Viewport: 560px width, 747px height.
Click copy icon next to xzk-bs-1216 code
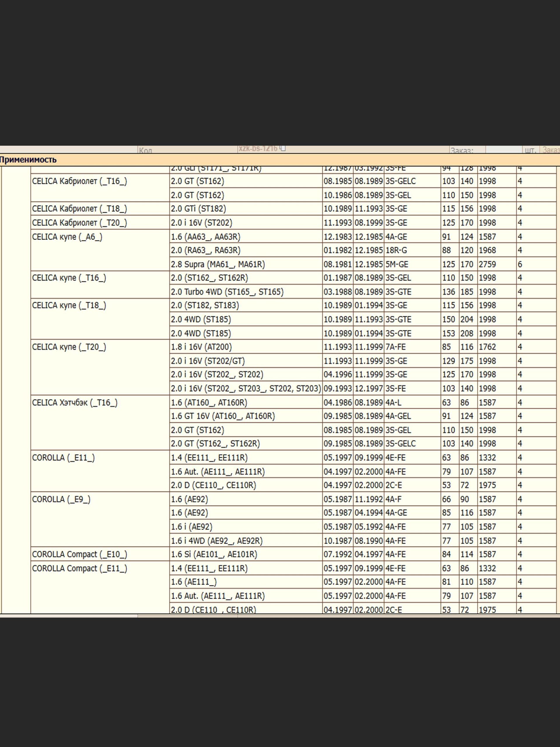tap(283, 148)
